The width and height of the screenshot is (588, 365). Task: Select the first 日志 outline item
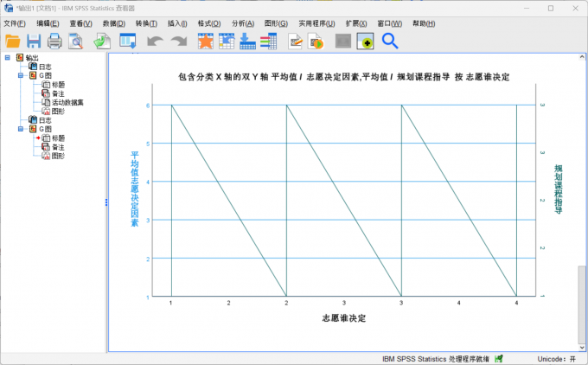point(45,67)
